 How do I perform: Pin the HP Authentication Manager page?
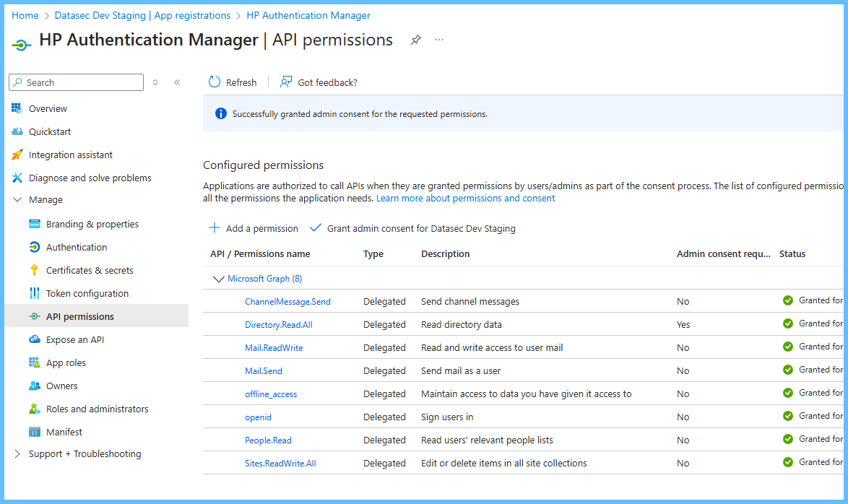pyautogui.click(x=416, y=40)
